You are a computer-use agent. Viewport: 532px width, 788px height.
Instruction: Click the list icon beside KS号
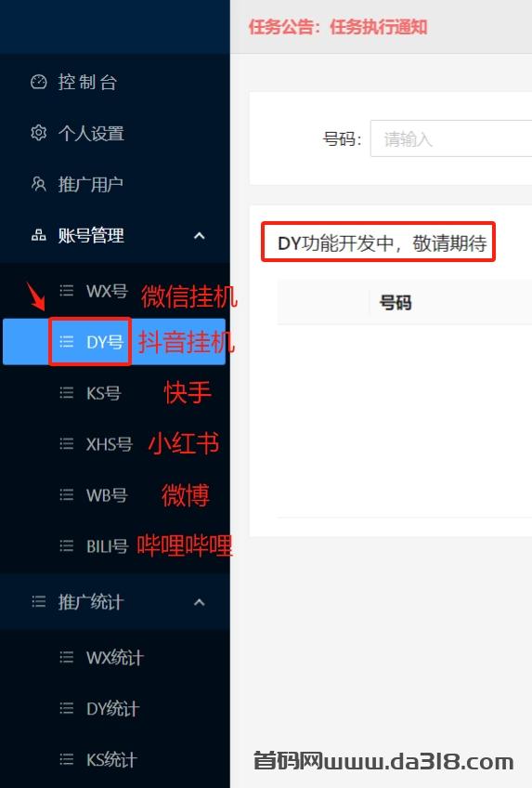click(x=66, y=392)
